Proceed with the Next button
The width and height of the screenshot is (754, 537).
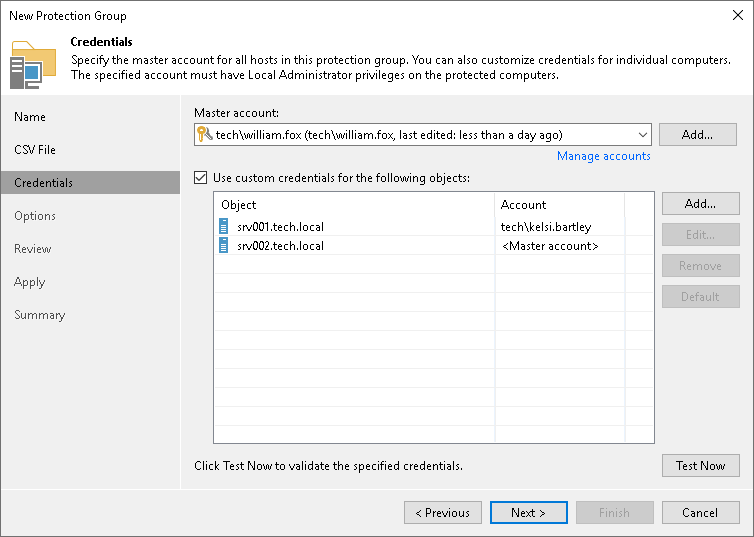(528, 512)
